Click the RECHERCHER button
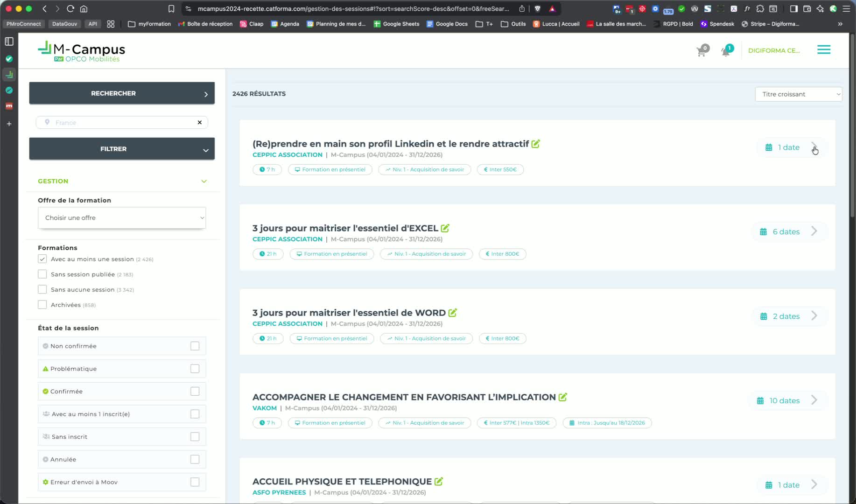The width and height of the screenshot is (856, 504). [122, 93]
